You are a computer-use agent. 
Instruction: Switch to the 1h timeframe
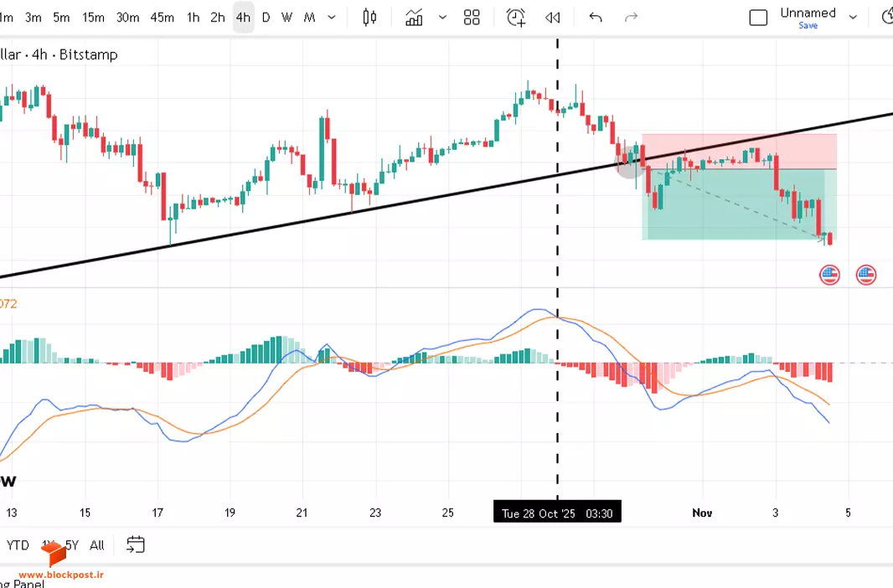click(193, 18)
